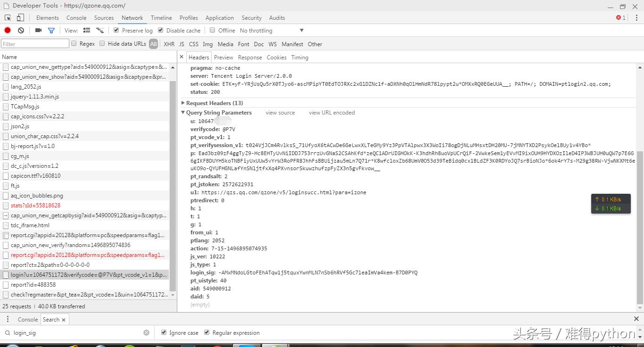The height and width of the screenshot is (347, 644).
Task: Close the bottom drawer panel
Action: (x=636, y=319)
